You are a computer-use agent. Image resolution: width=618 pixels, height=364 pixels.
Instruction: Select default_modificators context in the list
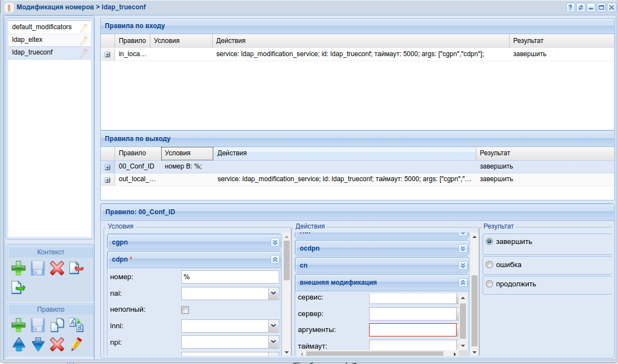(x=42, y=27)
